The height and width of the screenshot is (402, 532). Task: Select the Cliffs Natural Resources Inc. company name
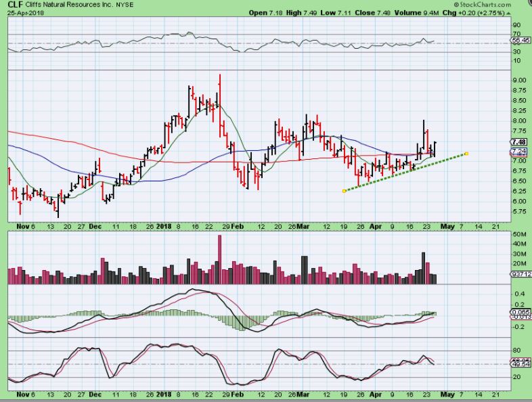point(70,5)
